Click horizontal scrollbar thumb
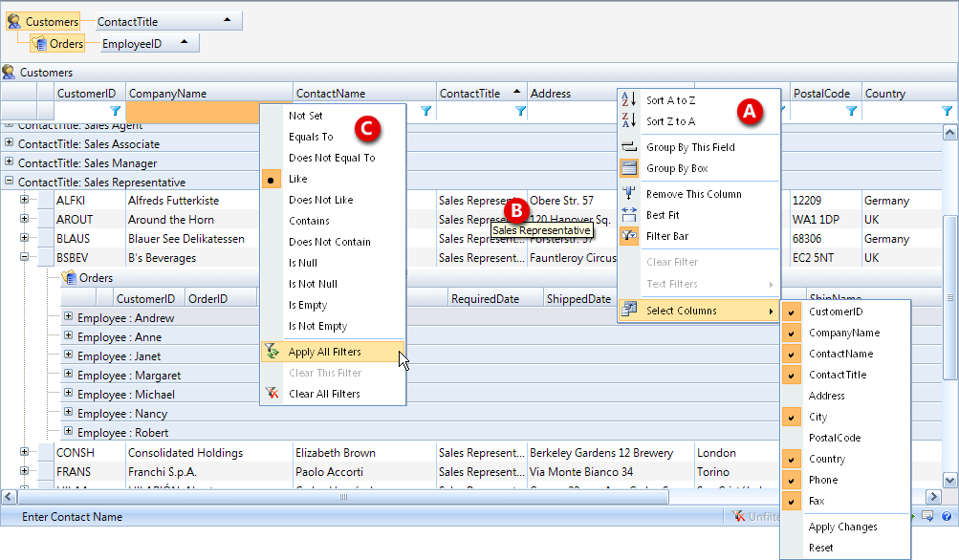959x560 pixels. pyautogui.click(x=342, y=496)
